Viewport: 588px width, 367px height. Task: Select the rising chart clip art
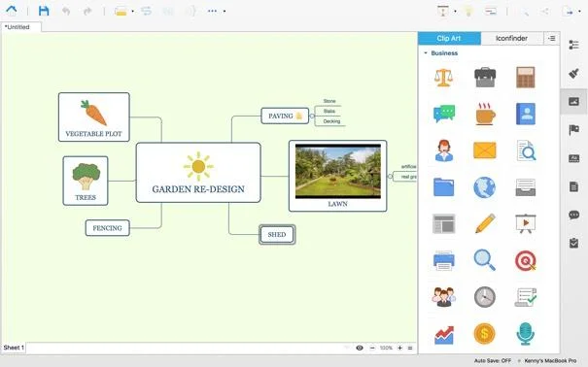(x=444, y=334)
